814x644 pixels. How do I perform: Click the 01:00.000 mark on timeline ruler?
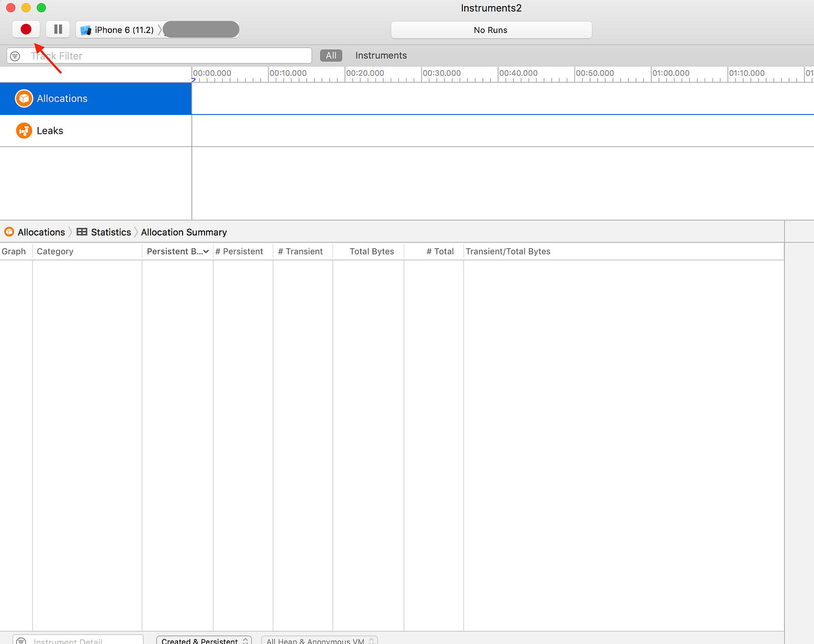(671, 73)
